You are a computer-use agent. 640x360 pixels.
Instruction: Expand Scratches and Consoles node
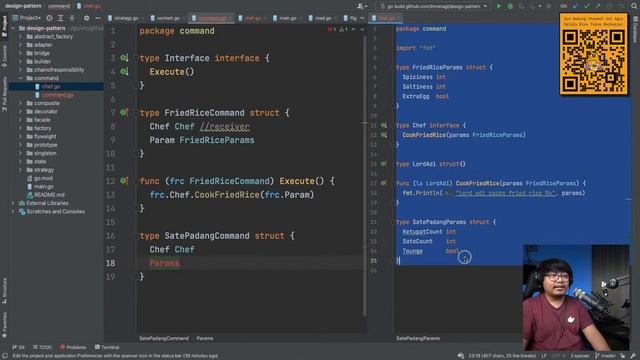pos(13,211)
